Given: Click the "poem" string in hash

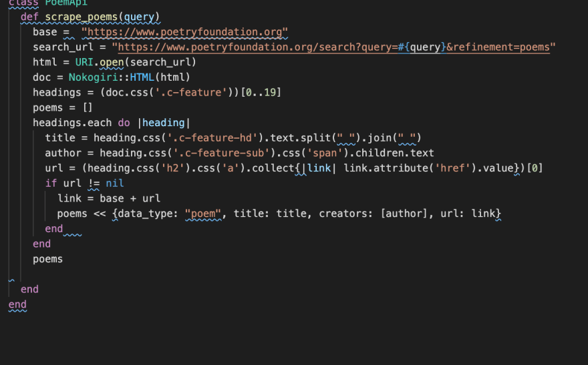Looking at the screenshot, I should [203, 214].
